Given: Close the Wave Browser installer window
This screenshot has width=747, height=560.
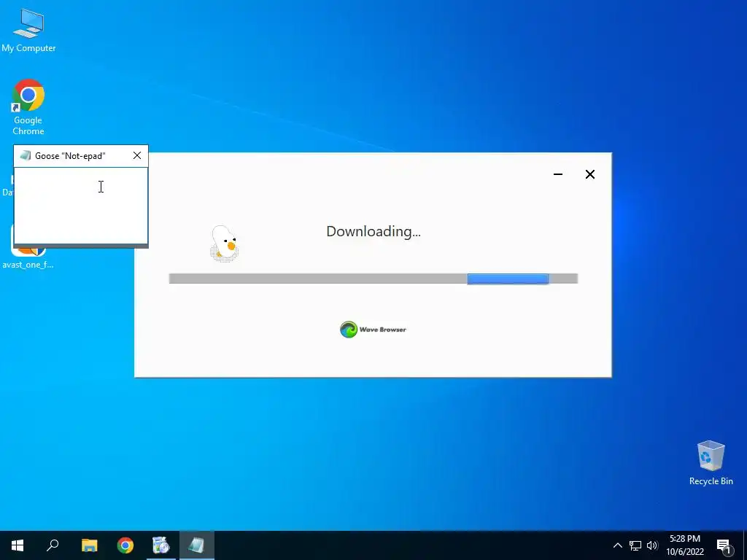Looking at the screenshot, I should [x=589, y=174].
